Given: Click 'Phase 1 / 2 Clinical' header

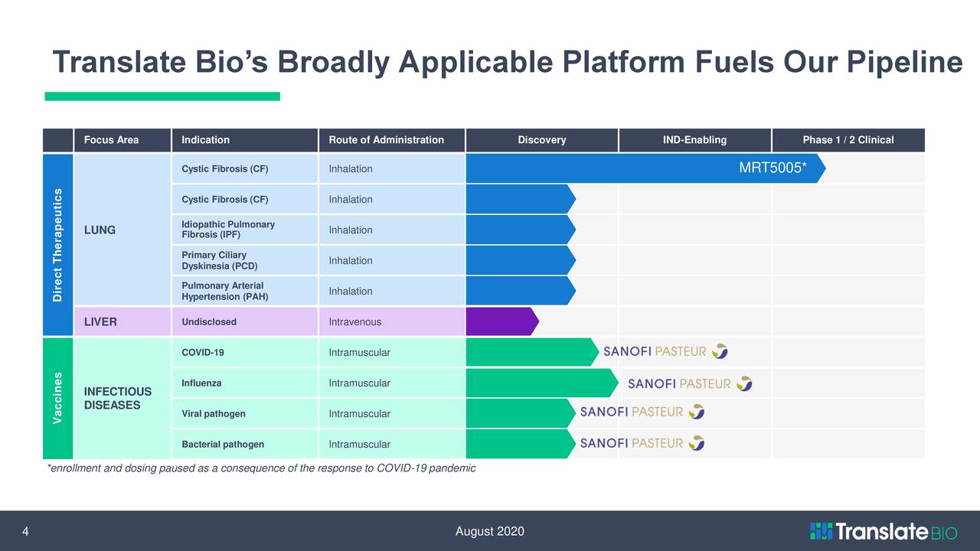Looking at the screenshot, I should (848, 140).
